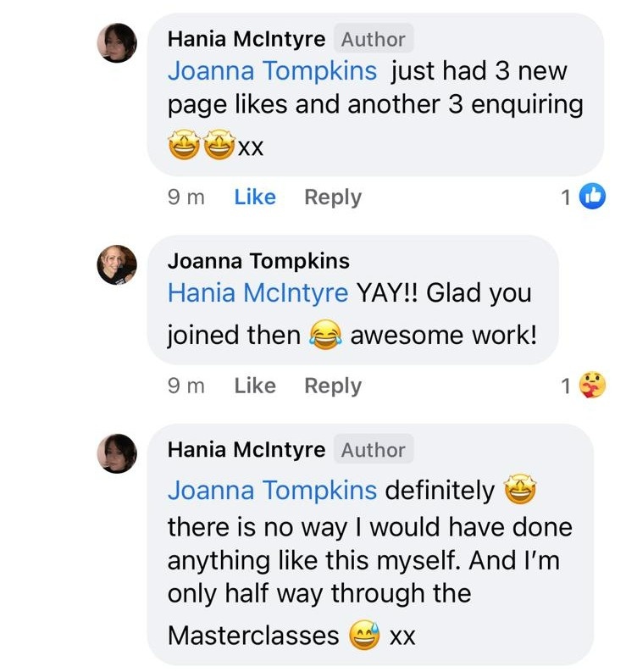Click the blue thumbs-up reaction icon
The height and width of the screenshot is (672, 626).
pyautogui.click(x=592, y=197)
